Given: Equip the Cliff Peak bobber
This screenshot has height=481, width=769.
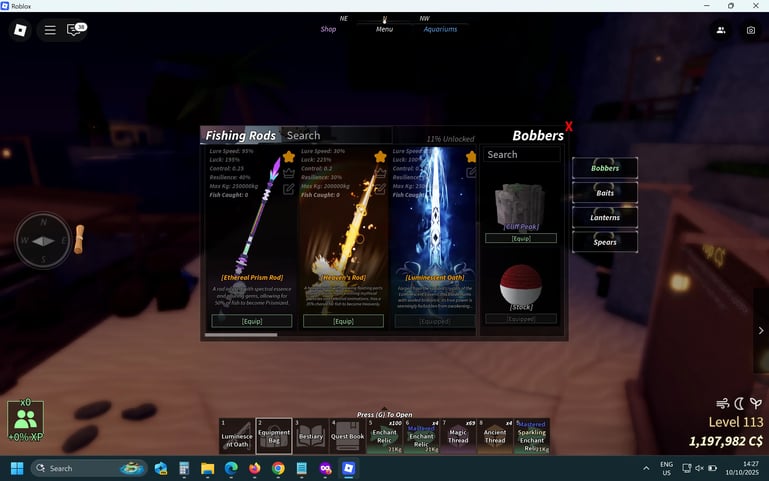Looking at the screenshot, I should click(520, 239).
